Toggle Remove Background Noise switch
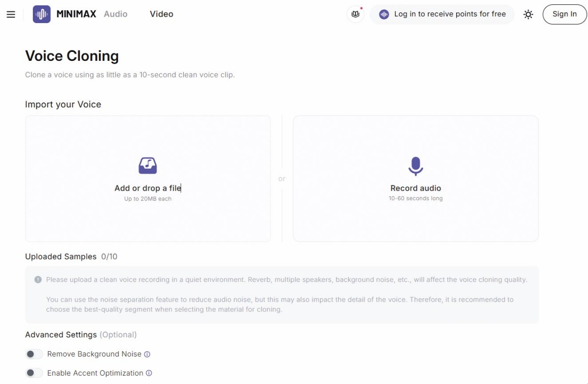 pyautogui.click(x=34, y=354)
